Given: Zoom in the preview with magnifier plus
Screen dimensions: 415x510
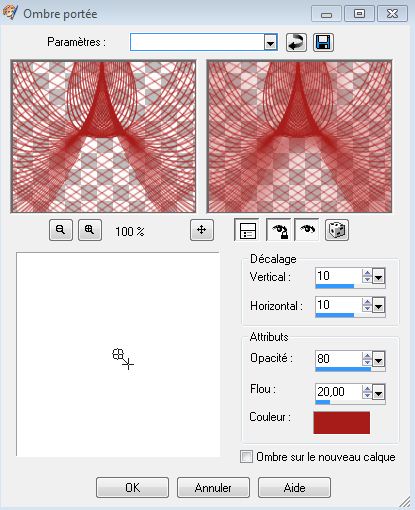Looking at the screenshot, I should click(x=89, y=230).
